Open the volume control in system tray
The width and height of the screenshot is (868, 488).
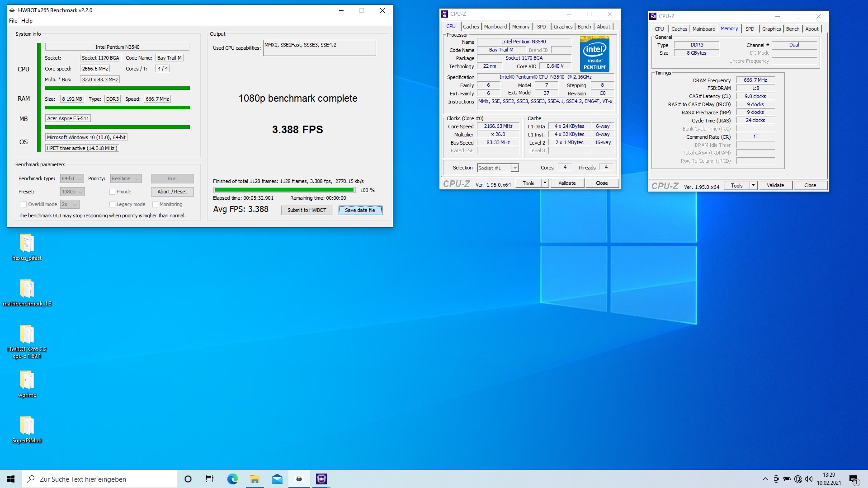pos(809,479)
